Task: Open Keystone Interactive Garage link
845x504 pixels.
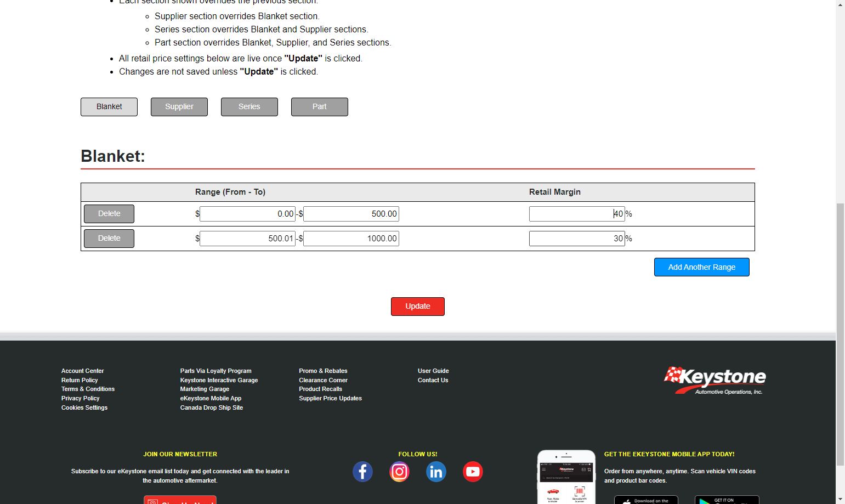Action: coord(219,381)
